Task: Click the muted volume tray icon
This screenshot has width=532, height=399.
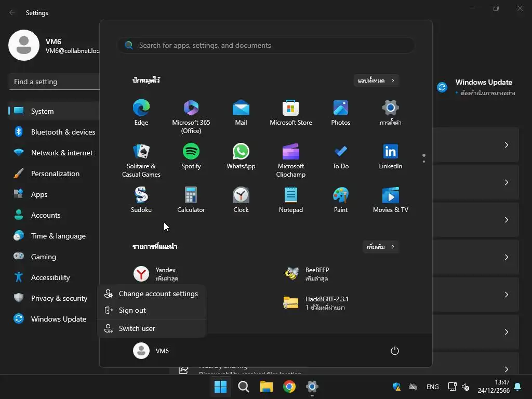Action: [465, 387]
